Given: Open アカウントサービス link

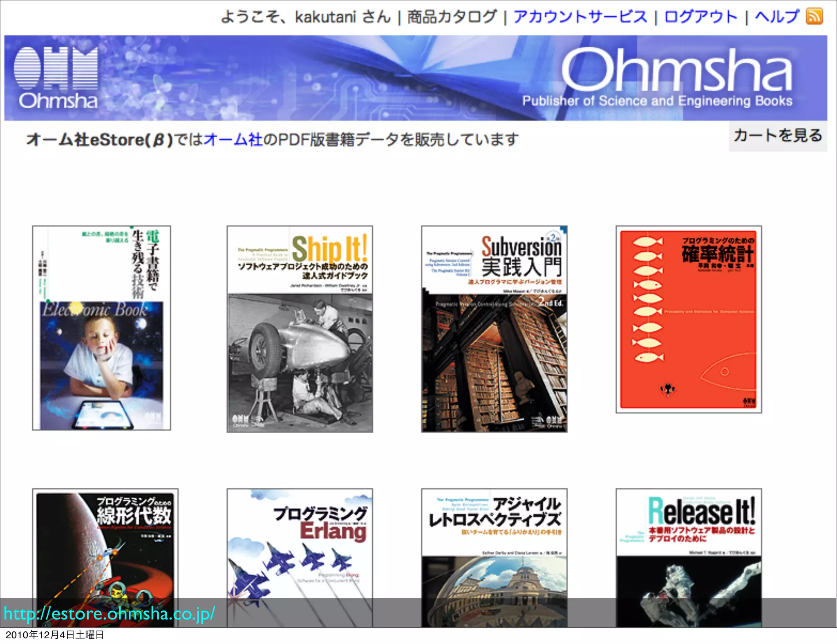Looking at the screenshot, I should 580,17.
